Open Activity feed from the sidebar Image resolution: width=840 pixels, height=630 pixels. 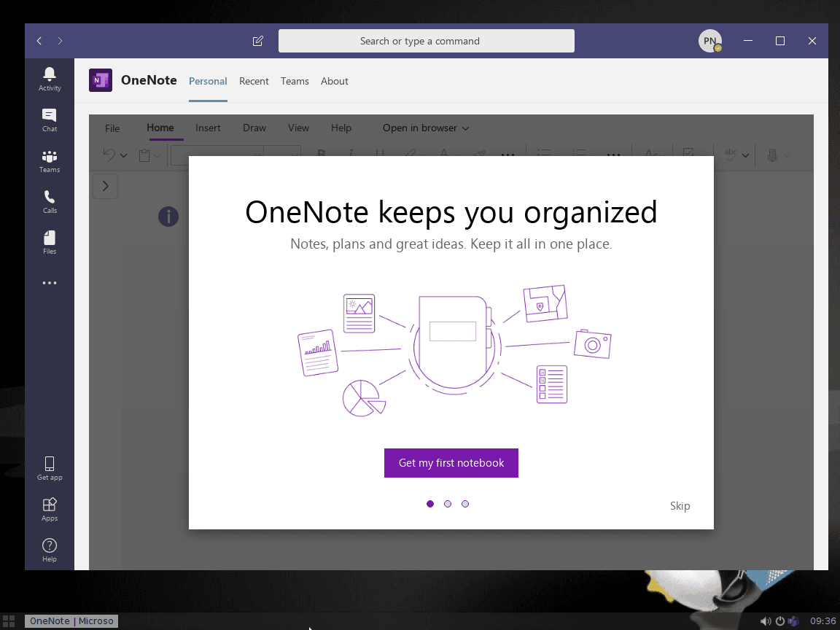[x=49, y=76]
